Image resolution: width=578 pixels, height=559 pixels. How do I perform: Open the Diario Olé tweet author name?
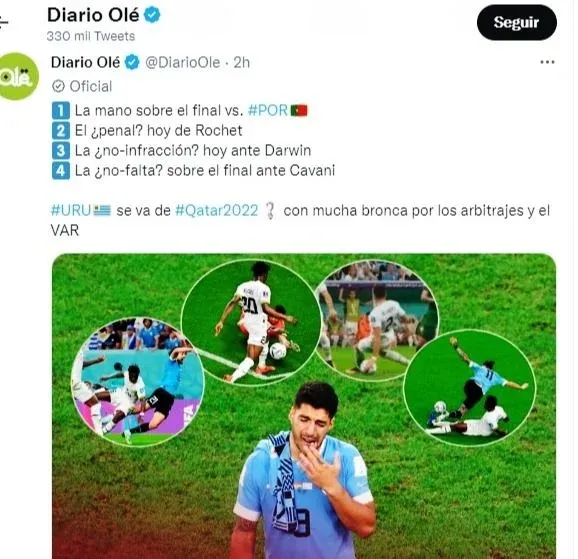(x=86, y=62)
